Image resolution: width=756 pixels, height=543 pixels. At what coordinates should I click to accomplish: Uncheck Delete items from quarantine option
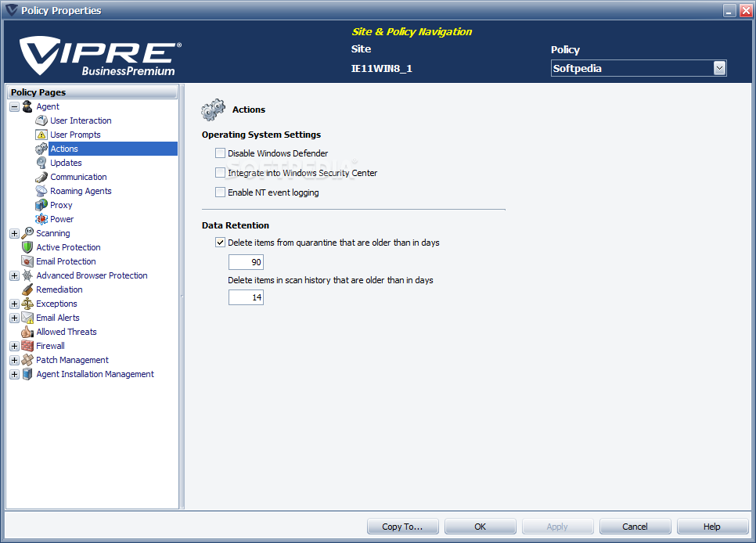(221, 243)
